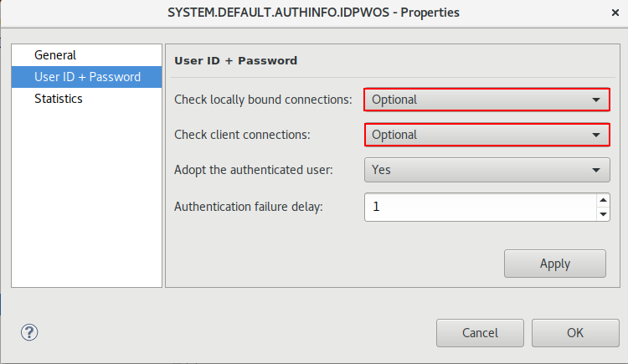Click the Apply button
Image resolution: width=628 pixels, height=364 pixels.
coord(554,264)
